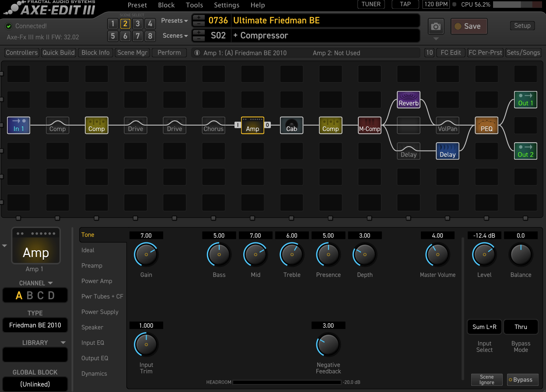Image resolution: width=546 pixels, height=392 pixels.
Task: Open the Block menu
Action: click(x=166, y=5)
